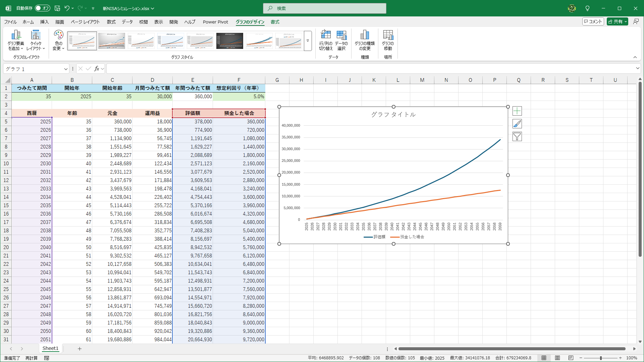Open the Quick Layout tool
This screenshot has width=644, height=362.
[x=36, y=40]
